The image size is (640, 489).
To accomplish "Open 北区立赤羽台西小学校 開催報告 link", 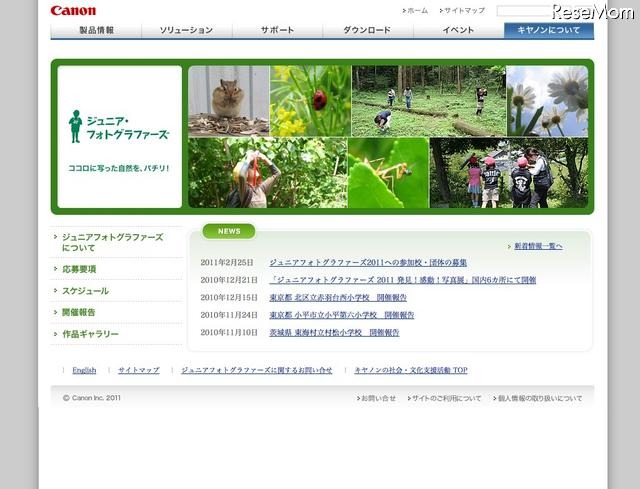I will tap(338, 298).
